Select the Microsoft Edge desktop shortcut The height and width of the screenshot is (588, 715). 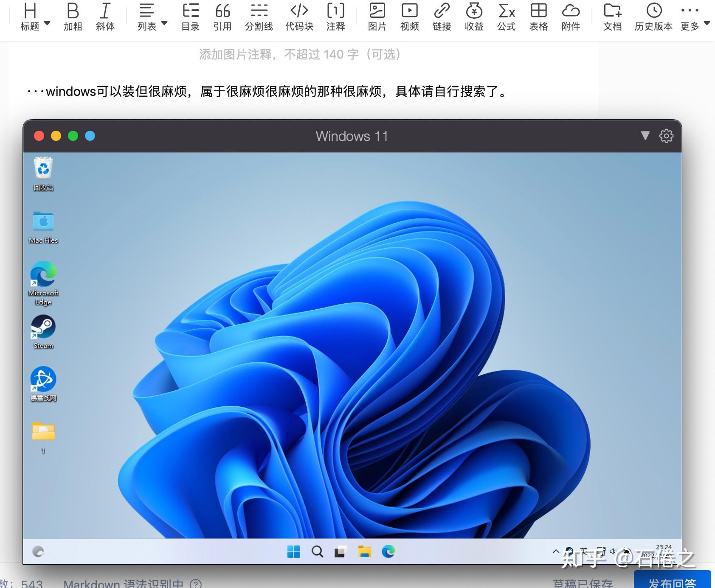coord(43,283)
